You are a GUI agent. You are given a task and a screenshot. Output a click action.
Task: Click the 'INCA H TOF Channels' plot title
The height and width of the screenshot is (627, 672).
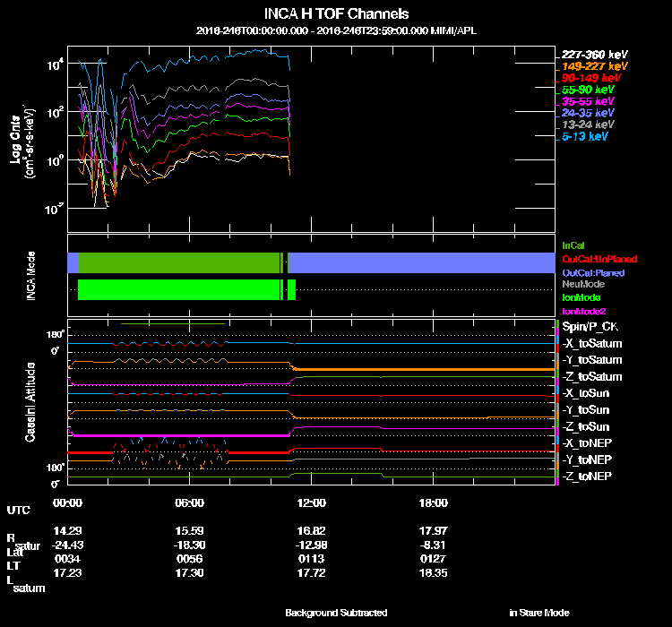336,13
